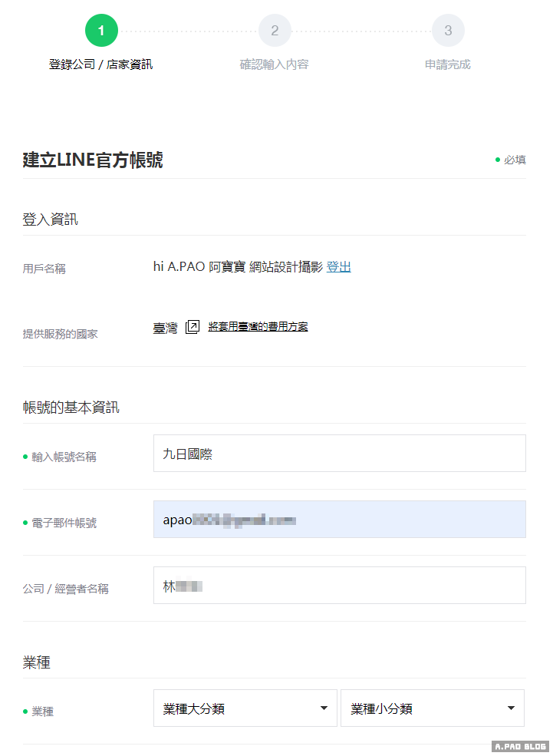The height and width of the screenshot is (756, 553).
Task: Click the step 3 circle indicator
Action: pyautogui.click(x=448, y=31)
